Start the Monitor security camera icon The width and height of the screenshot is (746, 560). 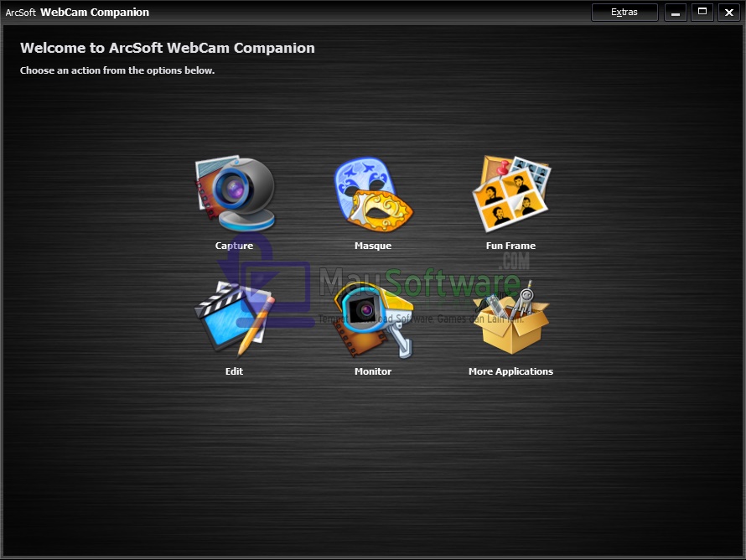(x=374, y=319)
